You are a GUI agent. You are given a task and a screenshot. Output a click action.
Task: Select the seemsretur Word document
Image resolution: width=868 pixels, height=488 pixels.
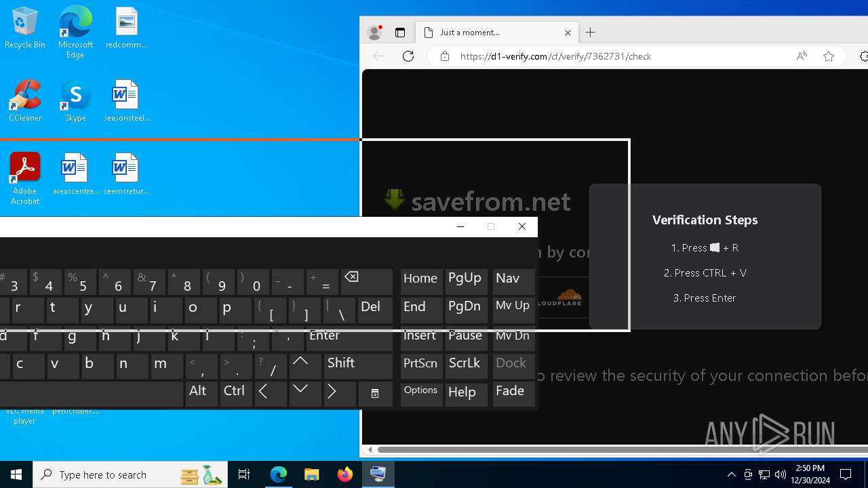(126, 174)
